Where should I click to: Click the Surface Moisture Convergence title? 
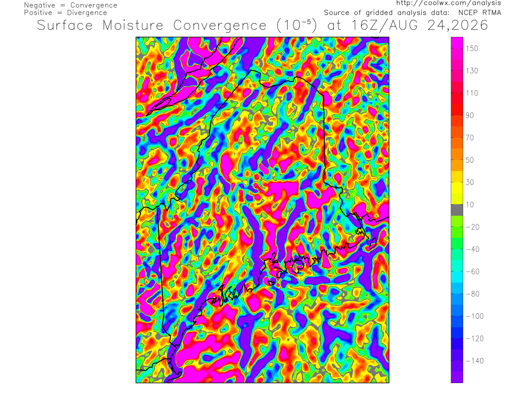coord(152,25)
